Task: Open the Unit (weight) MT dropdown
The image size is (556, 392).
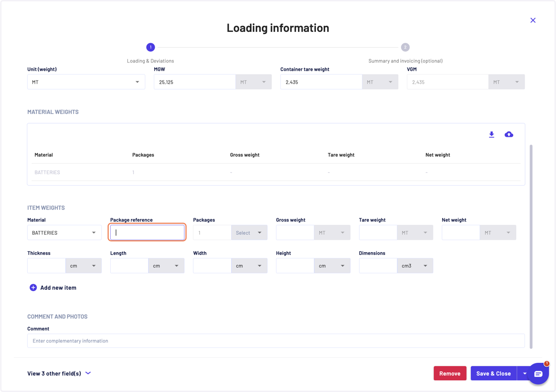Action: pos(86,82)
